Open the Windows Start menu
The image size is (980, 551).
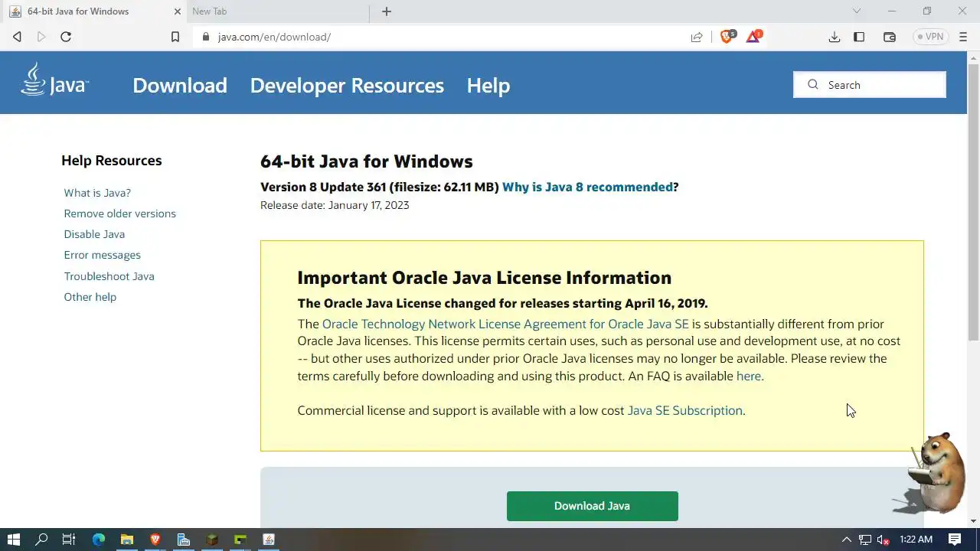tap(13, 540)
